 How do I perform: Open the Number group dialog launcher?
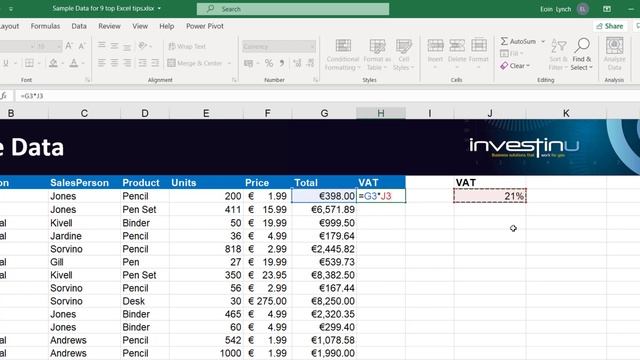click(316, 80)
